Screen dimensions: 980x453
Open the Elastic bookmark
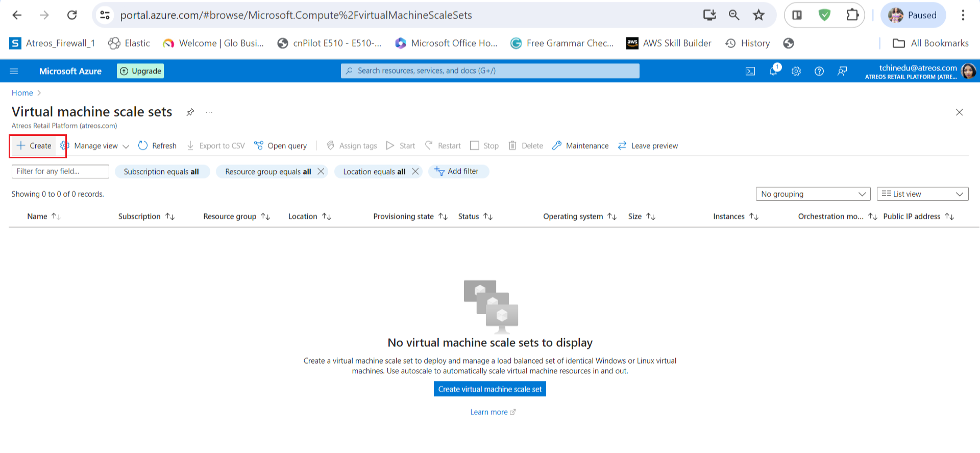pyautogui.click(x=129, y=43)
